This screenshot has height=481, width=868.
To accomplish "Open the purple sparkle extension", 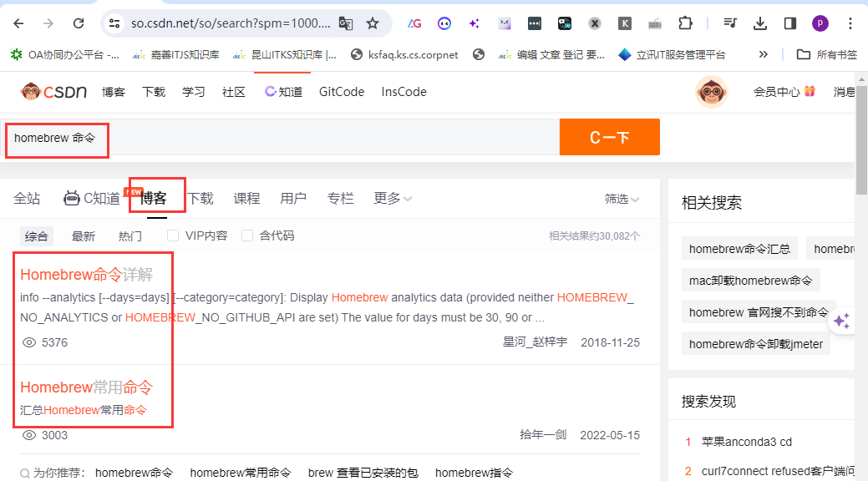I will point(475,23).
